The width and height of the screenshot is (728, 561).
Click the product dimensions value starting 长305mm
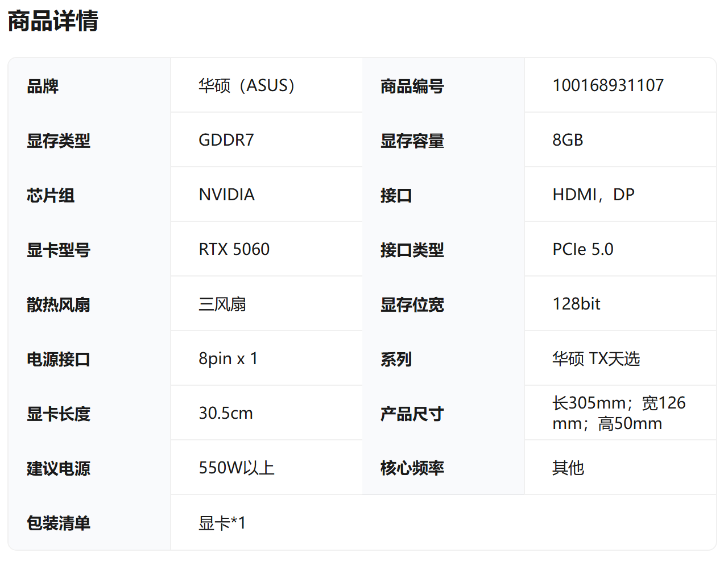click(618, 413)
